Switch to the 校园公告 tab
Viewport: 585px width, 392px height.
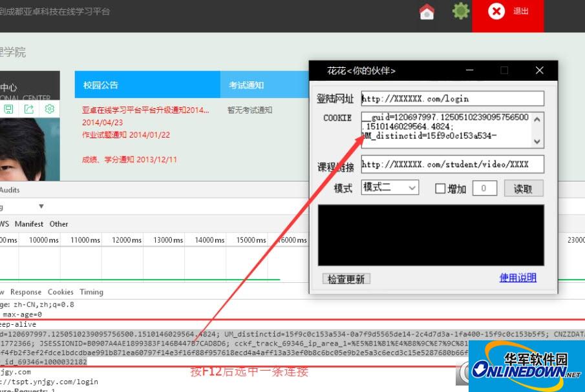147,85
